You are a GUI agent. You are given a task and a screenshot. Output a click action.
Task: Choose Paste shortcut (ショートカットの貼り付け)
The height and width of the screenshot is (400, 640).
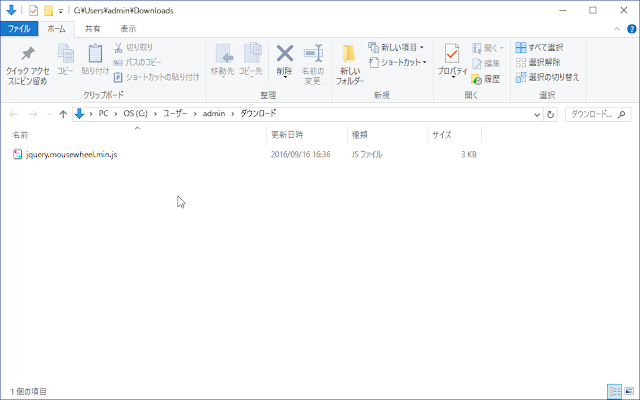(156, 77)
